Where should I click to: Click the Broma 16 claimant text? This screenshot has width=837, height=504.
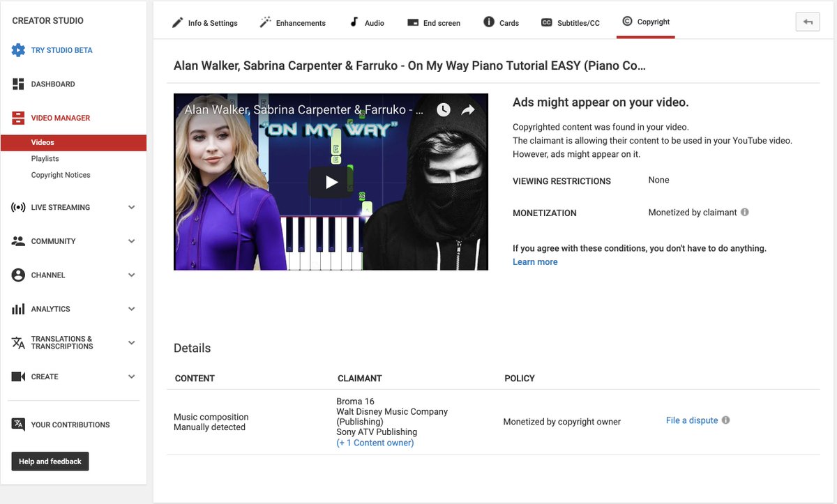355,401
